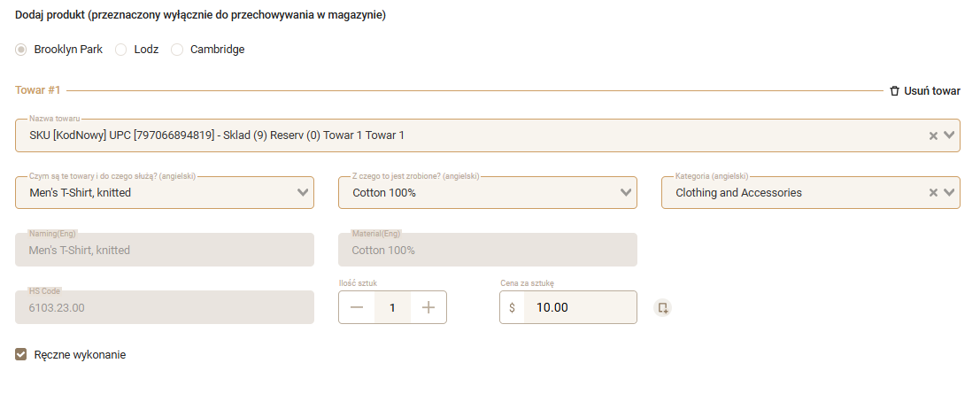Clear the Nazwa towaru selection with X
The width and height of the screenshot is (980, 394).
pos(933,135)
